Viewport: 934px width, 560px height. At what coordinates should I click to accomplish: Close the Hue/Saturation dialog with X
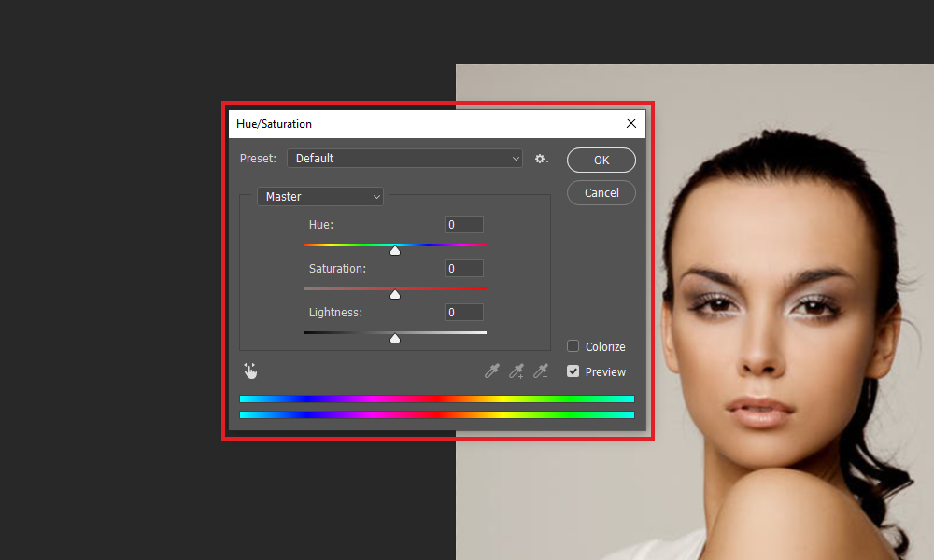tap(631, 123)
